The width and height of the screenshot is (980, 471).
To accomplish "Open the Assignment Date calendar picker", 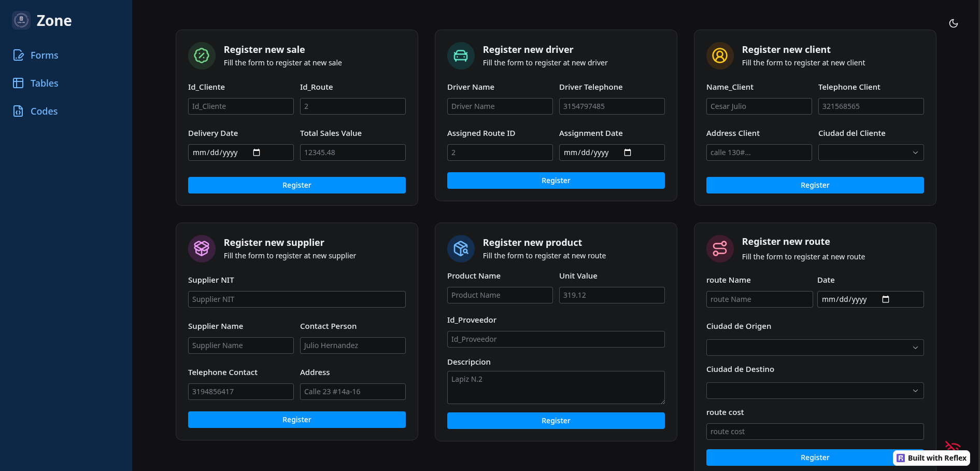I will tap(628, 153).
